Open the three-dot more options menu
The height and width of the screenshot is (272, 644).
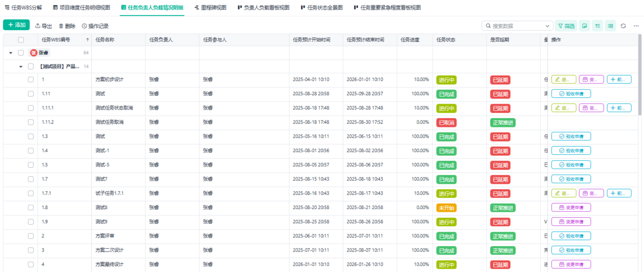[636, 26]
